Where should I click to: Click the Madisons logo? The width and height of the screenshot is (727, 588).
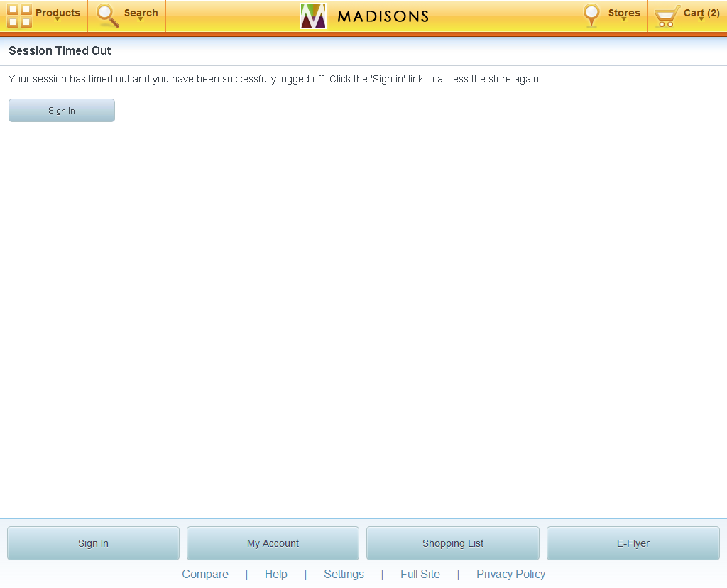point(363,16)
